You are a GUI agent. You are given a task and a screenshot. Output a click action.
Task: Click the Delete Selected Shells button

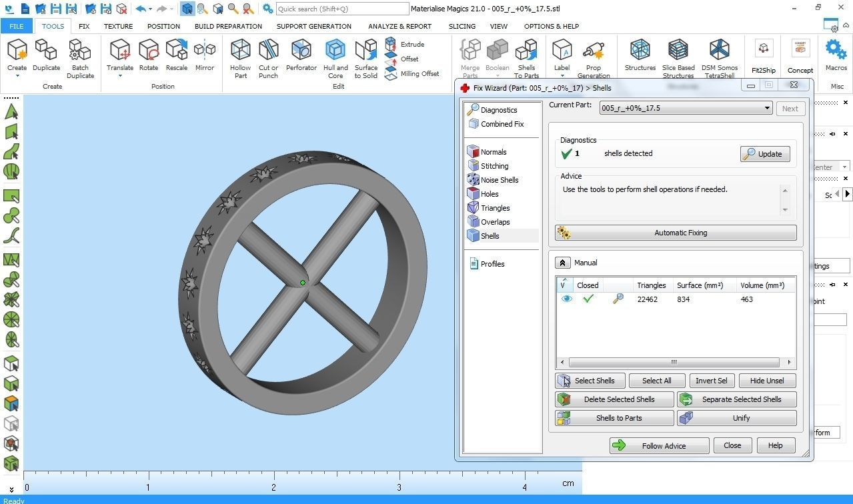pos(614,399)
